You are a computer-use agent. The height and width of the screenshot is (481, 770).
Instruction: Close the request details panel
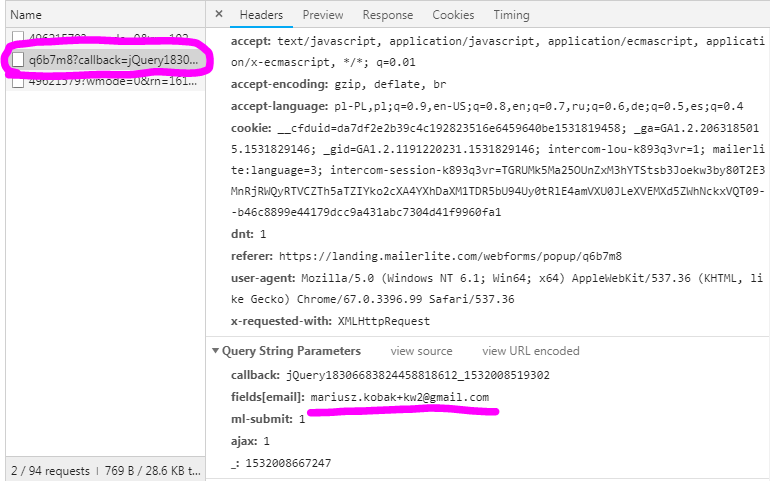219,15
